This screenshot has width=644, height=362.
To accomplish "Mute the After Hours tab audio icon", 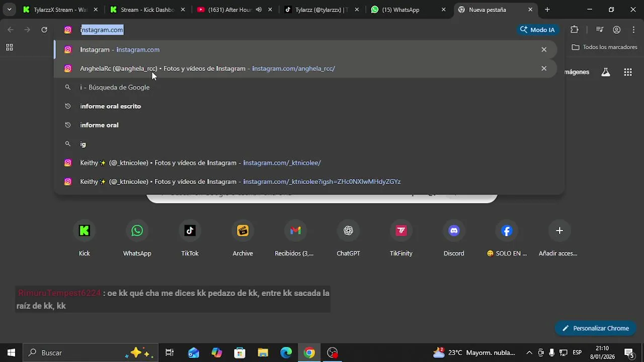I will 259,10.
